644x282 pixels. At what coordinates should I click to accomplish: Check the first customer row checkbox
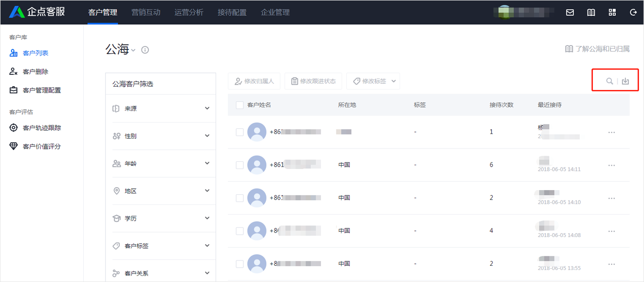click(240, 132)
